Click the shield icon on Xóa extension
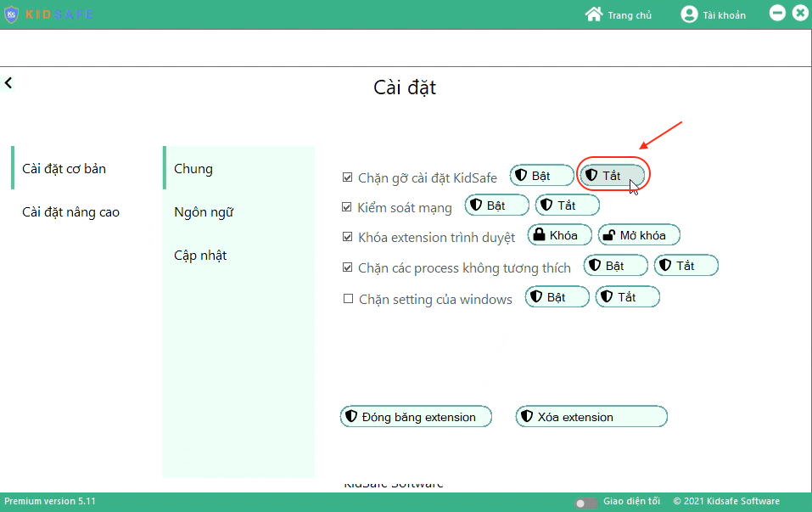The height and width of the screenshot is (512, 812). [525, 416]
